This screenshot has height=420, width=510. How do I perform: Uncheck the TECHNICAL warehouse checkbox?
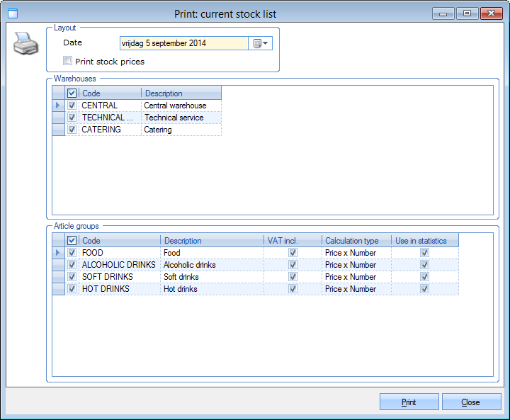tap(72, 118)
